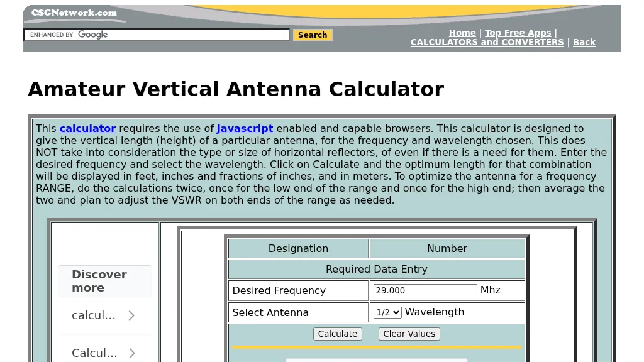Open the second 'Calcul...' Discover more item
This screenshot has height=362, width=644.
pyautogui.click(x=105, y=353)
